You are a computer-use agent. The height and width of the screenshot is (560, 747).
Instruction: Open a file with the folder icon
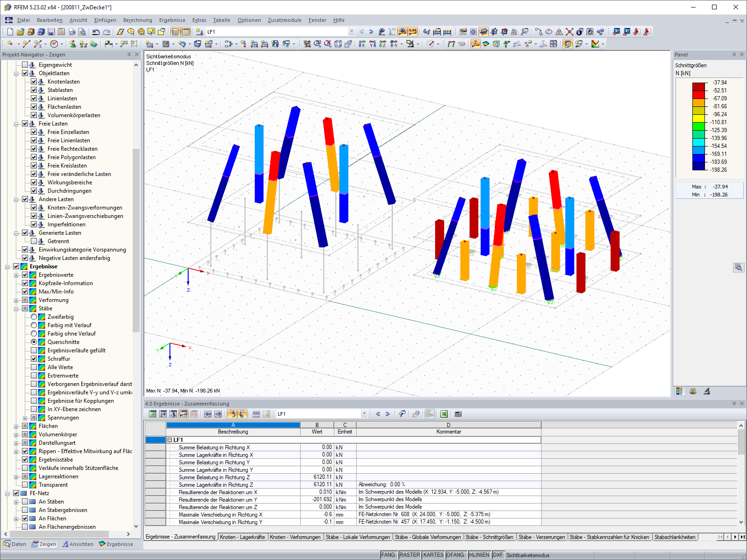(21, 32)
